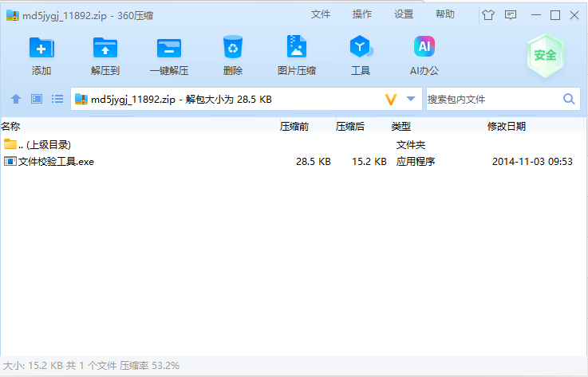Image resolution: width=588 pixels, height=377 pixels.
Task: Click the 360压缩 app icon in title bar
Action: click(13, 15)
